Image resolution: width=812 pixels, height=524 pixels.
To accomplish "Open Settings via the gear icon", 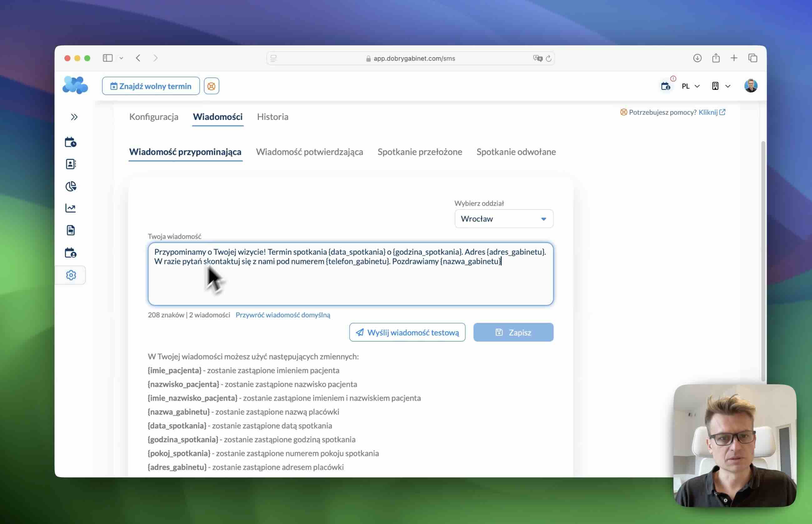I will tap(71, 275).
